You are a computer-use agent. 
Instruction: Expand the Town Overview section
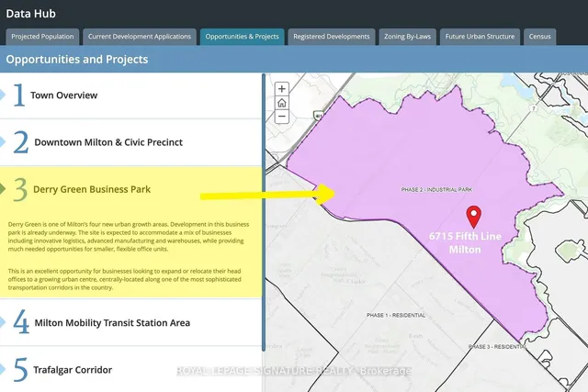pyautogui.click(x=63, y=95)
